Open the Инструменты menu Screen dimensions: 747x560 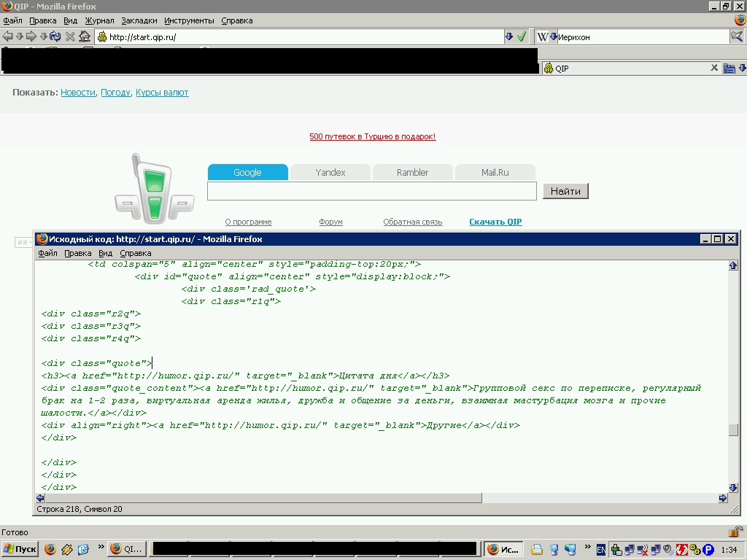[x=189, y=20]
